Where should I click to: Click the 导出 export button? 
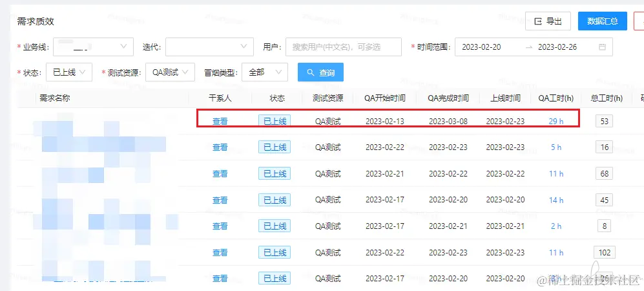pyautogui.click(x=548, y=21)
